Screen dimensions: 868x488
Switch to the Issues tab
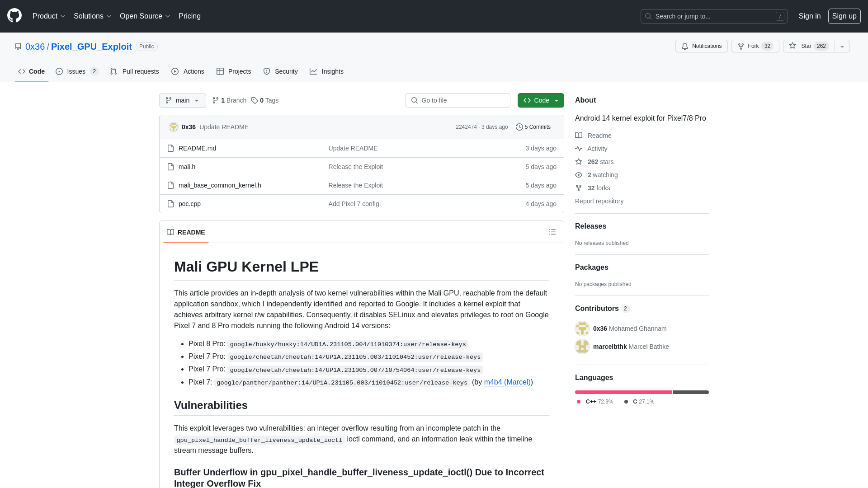[77, 71]
